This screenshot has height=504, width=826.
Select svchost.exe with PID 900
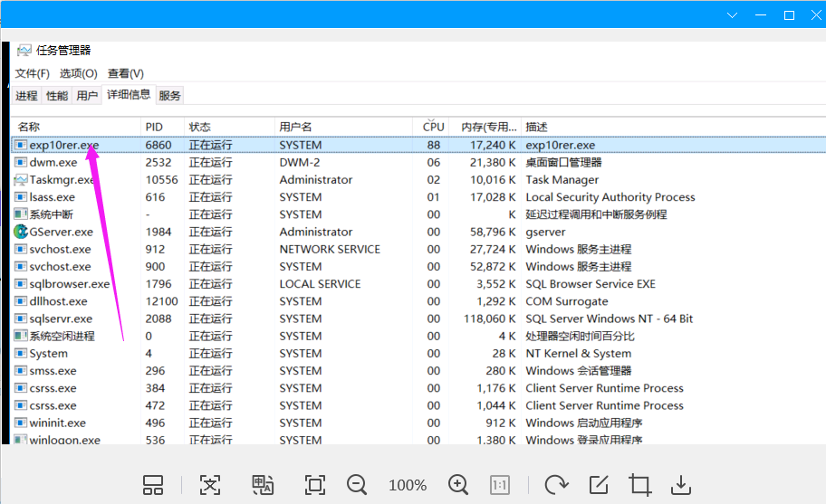pos(60,266)
